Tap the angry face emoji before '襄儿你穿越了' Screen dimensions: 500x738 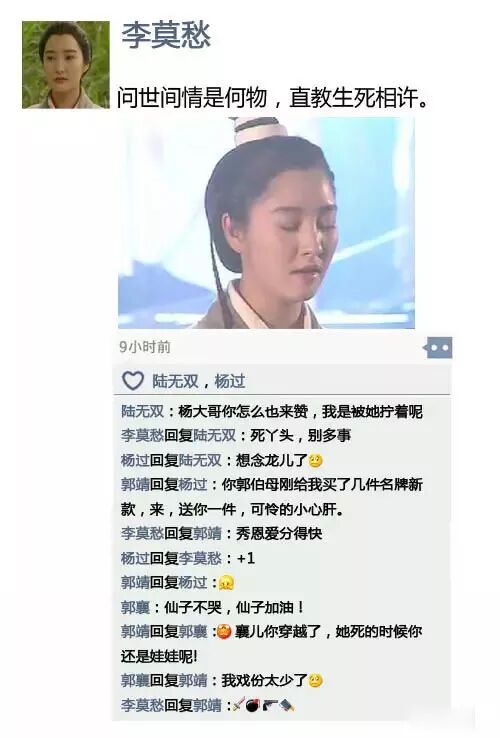tap(224, 631)
